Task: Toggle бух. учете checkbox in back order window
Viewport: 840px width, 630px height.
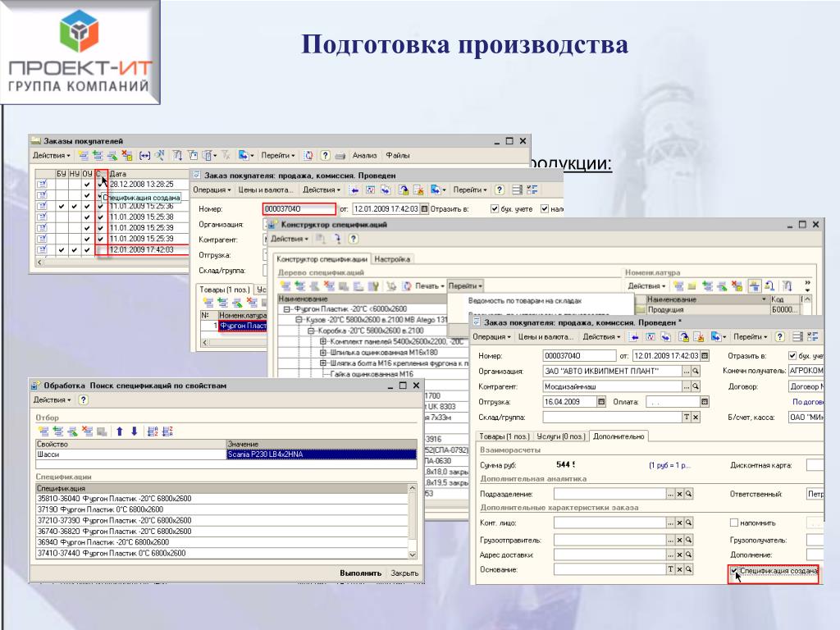Action: point(495,209)
